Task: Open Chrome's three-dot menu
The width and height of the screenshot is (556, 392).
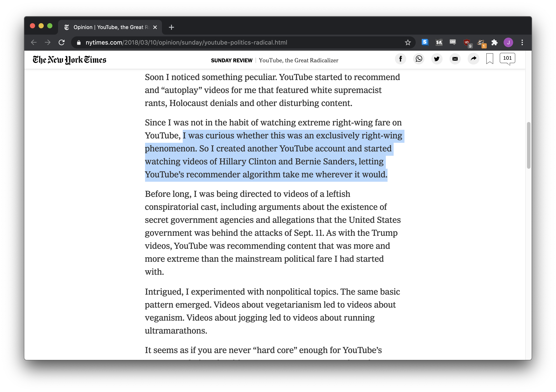Action: click(522, 42)
